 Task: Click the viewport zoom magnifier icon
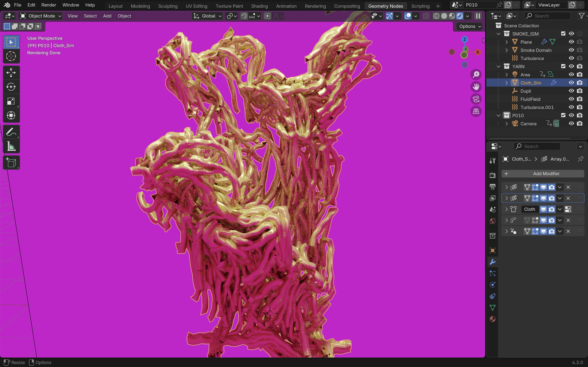point(476,74)
